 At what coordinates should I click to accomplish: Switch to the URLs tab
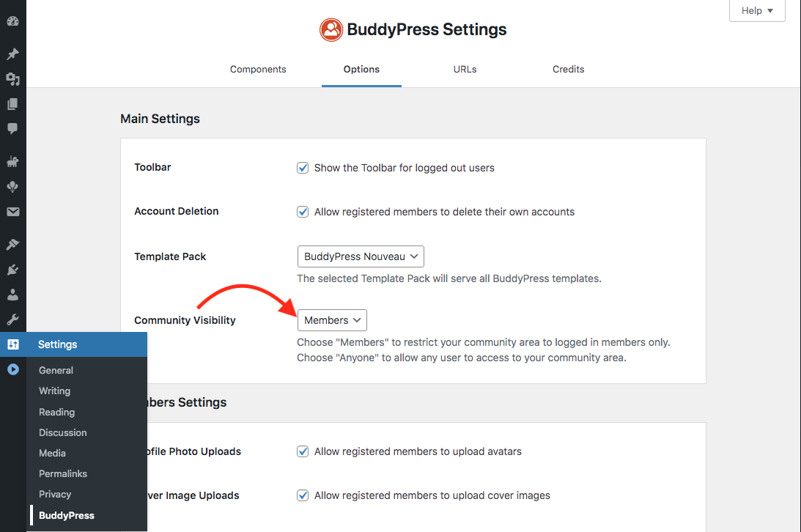point(465,70)
